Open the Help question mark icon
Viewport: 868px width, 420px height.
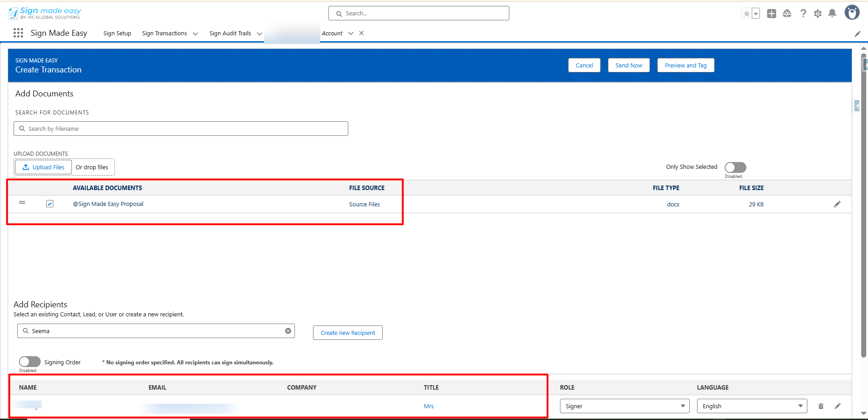click(803, 14)
